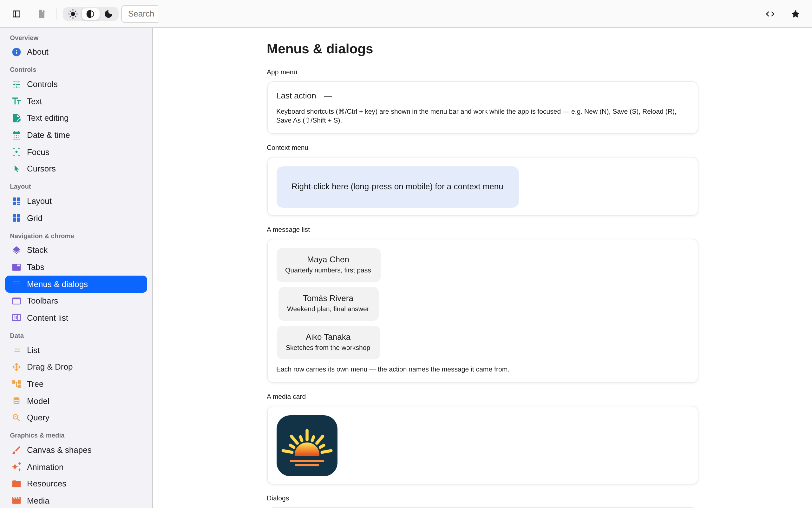Viewport: 812px width, 508px height.
Task: Click the Grid squares icon
Action: [x=16, y=218]
